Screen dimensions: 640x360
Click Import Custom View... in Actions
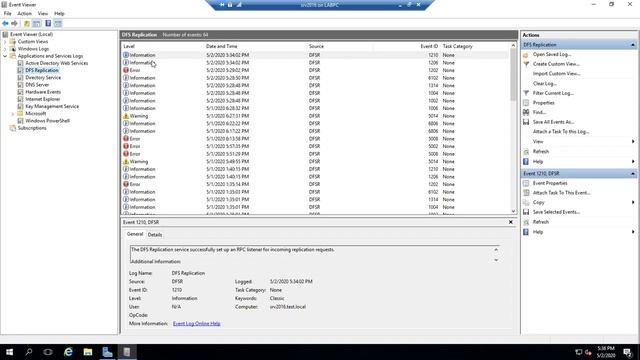[x=556, y=74]
